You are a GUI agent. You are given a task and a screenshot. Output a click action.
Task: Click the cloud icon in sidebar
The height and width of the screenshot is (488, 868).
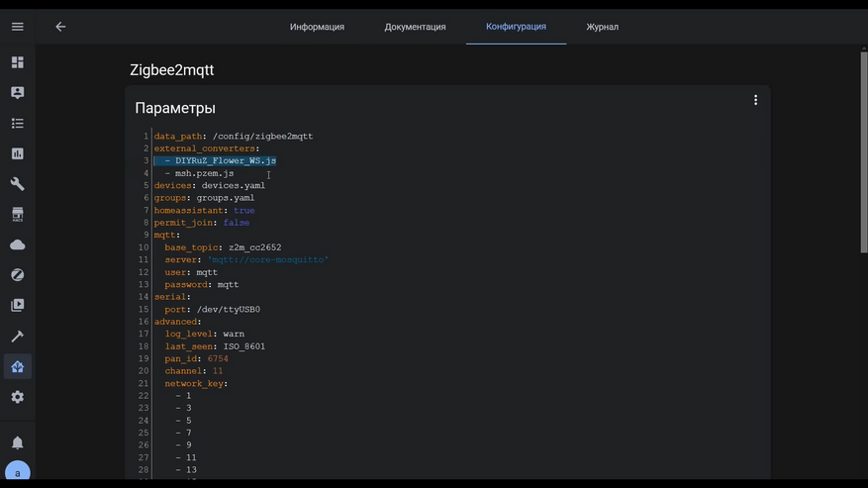tap(17, 244)
